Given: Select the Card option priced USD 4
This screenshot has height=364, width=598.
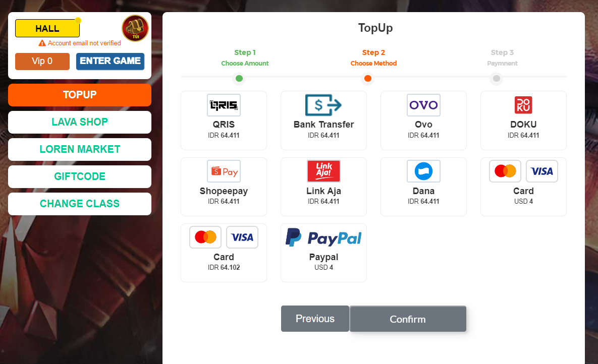Looking at the screenshot, I should coord(523,187).
